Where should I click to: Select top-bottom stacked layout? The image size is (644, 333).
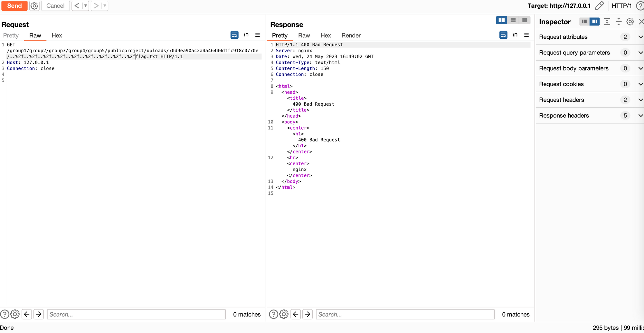(513, 20)
